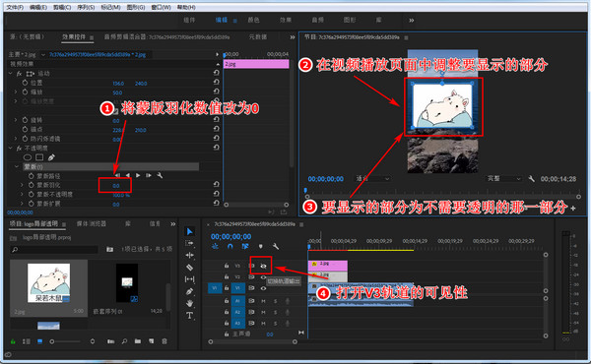Screen dimensions: 591x364
Task: Expand the mask expansion parameter
Action: pos(22,204)
